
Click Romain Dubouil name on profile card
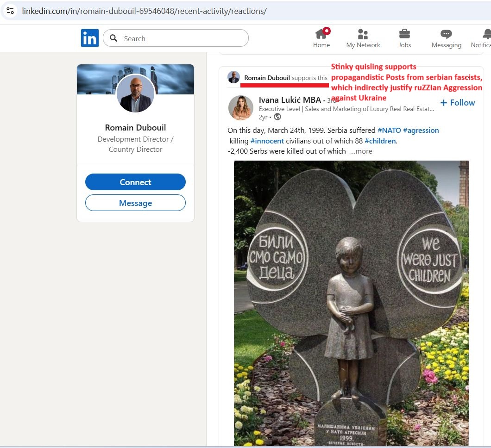135,128
